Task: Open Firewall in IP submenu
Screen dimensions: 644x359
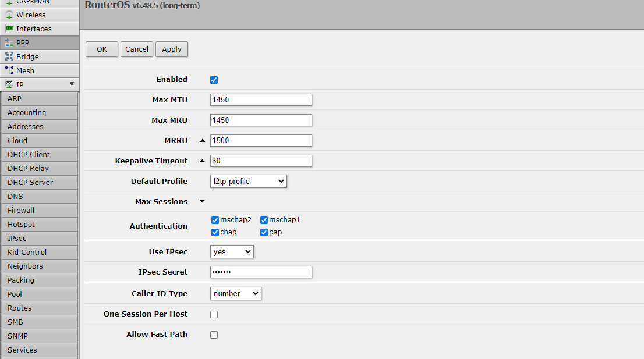Action: (x=21, y=211)
